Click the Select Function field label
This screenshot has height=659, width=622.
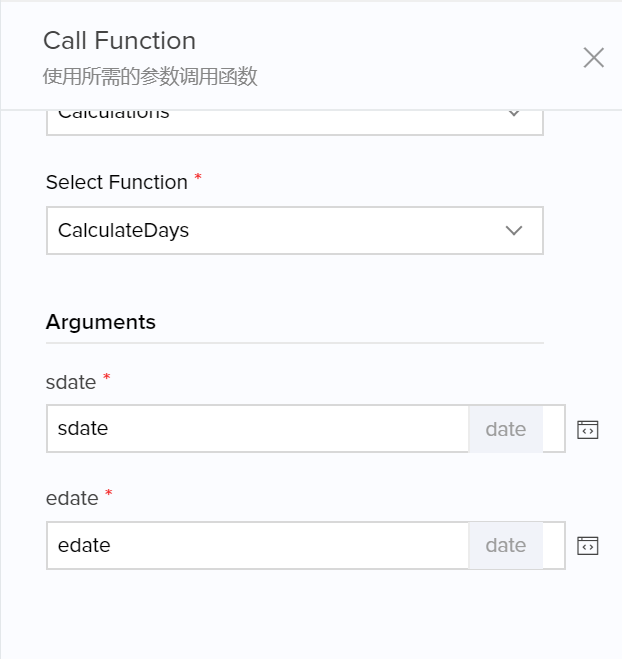point(117,182)
